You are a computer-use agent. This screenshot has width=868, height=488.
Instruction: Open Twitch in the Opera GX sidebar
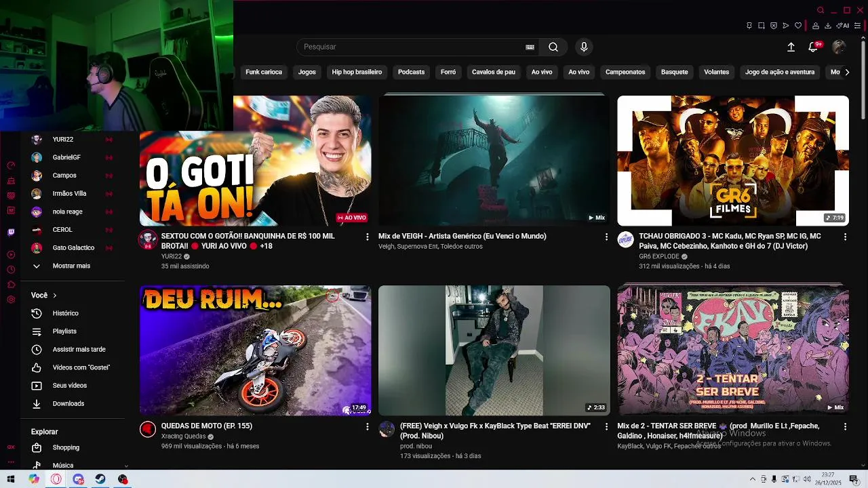point(11,232)
